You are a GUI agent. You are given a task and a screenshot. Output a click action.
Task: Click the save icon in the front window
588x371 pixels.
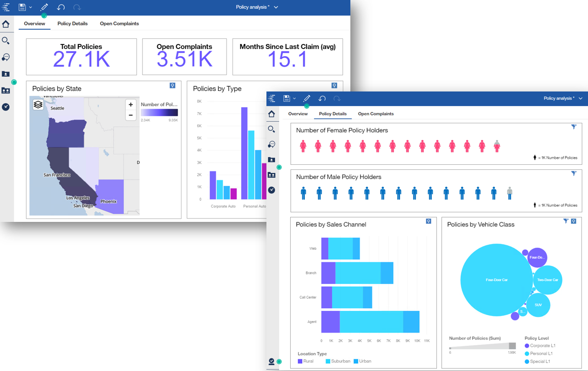[x=286, y=99]
